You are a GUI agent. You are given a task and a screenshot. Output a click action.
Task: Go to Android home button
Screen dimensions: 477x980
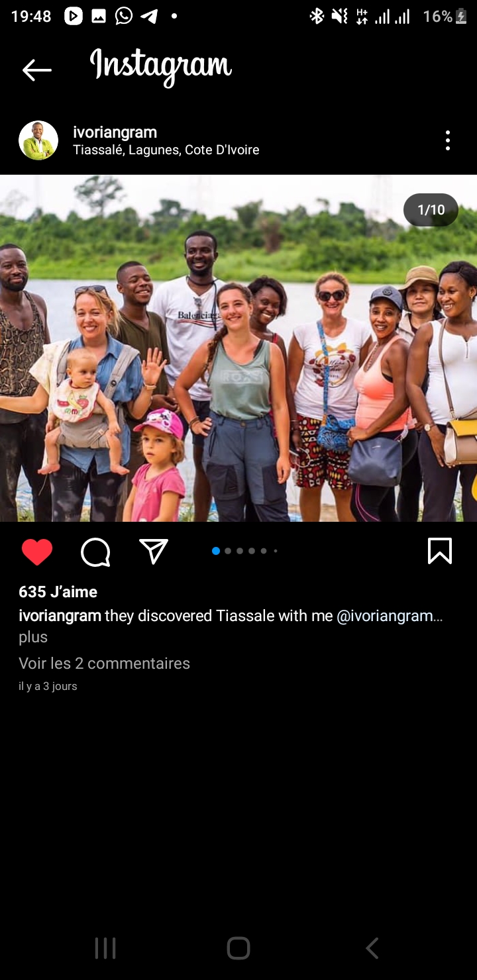[x=238, y=948]
